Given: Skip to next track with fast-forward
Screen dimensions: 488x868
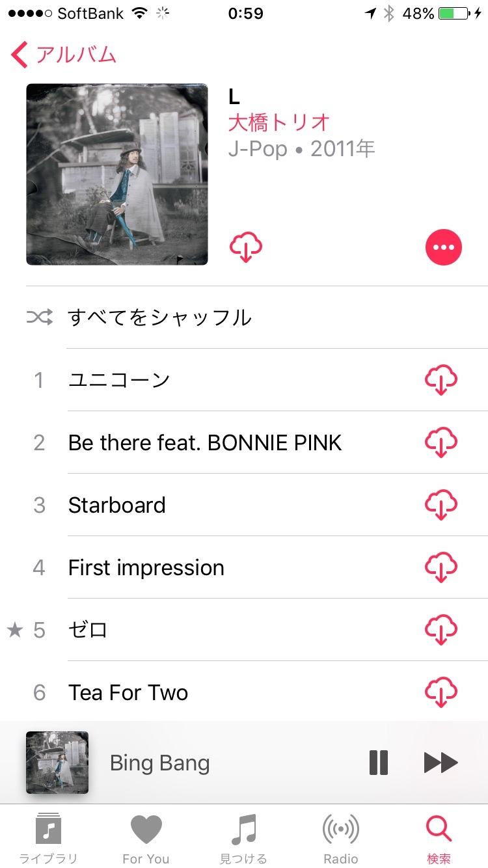Looking at the screenshot, I should [441, 763].
